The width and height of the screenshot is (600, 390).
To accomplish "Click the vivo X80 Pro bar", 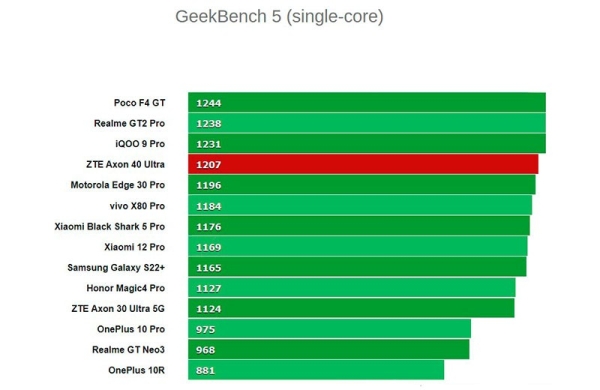I will pos(360,206).
